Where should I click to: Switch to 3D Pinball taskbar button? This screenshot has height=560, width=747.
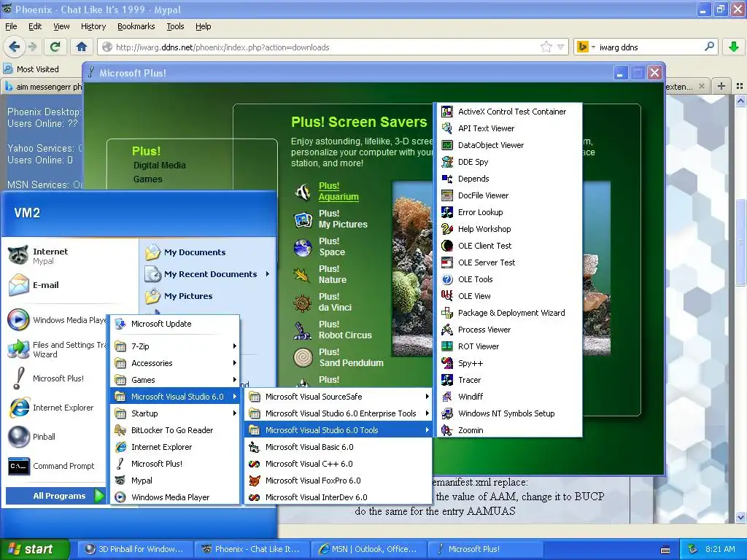135,549
